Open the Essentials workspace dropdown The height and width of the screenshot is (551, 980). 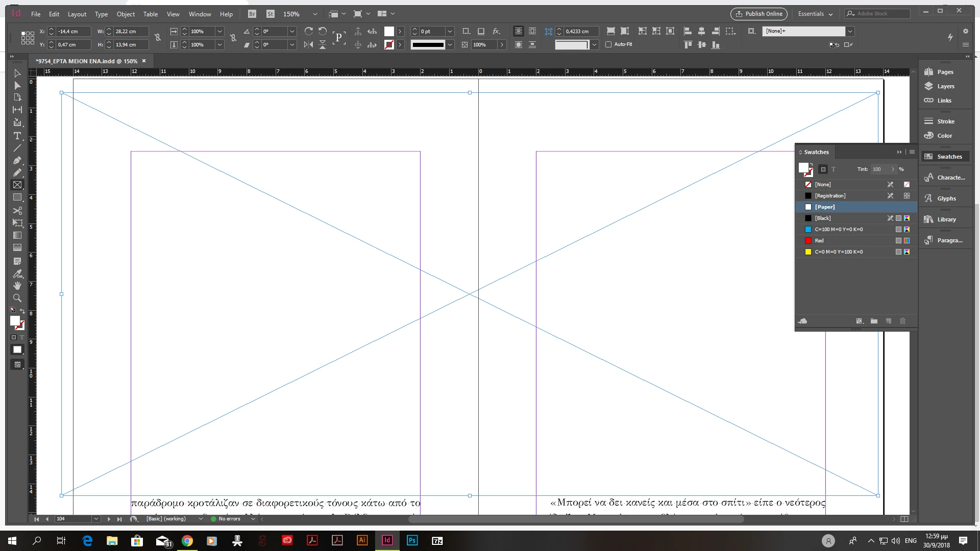click(816, 14)
